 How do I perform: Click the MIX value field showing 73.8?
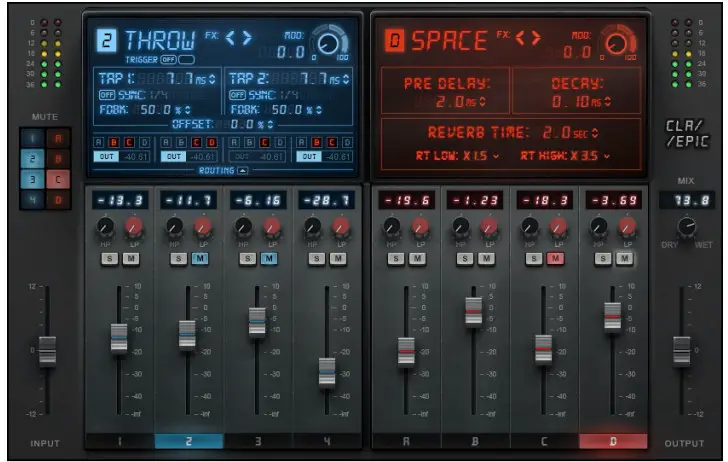[687, 200]
